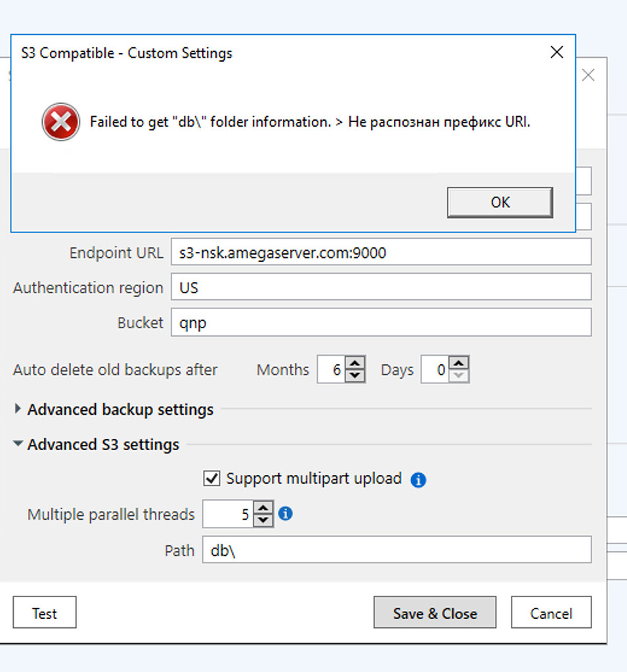Click the Test button
This screenshot has width=627, height=672.
44,612
